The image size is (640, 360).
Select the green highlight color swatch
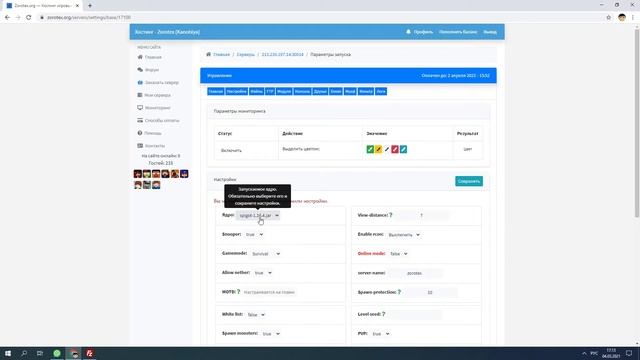click(x=370, y=149)
